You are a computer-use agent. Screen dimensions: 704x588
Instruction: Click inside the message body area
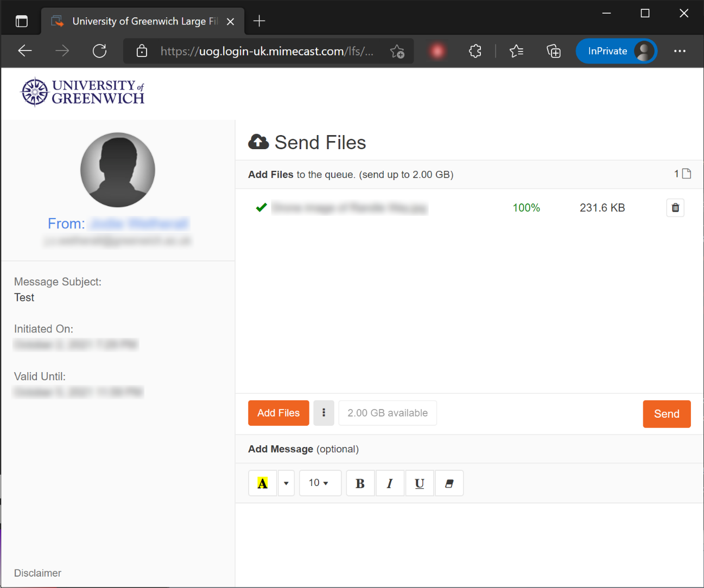pos(470,544)
